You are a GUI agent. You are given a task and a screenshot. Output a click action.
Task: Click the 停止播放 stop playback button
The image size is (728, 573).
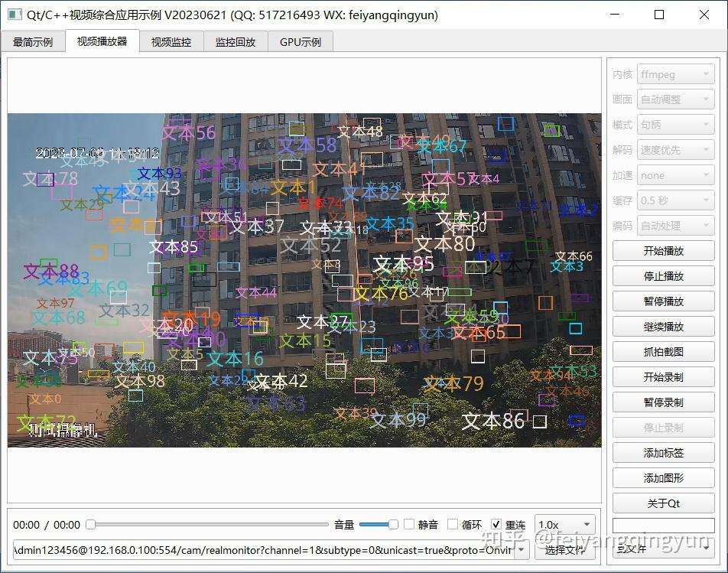point(663,275)
